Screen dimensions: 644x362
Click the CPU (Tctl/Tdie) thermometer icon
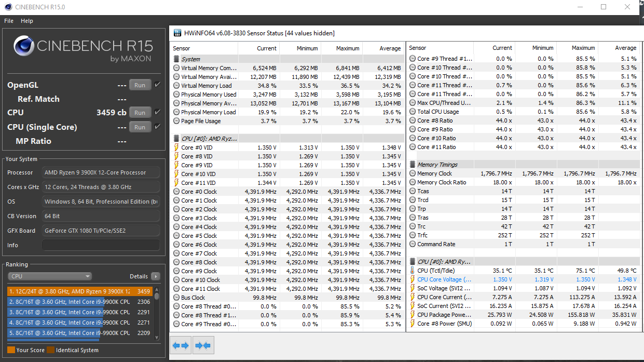click(413, 271)
